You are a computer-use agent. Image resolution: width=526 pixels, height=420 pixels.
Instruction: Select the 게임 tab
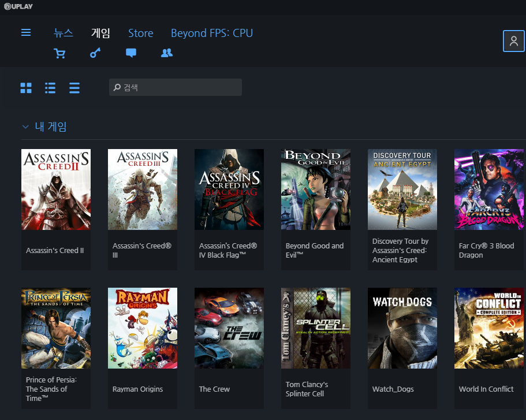click(100, 33)
